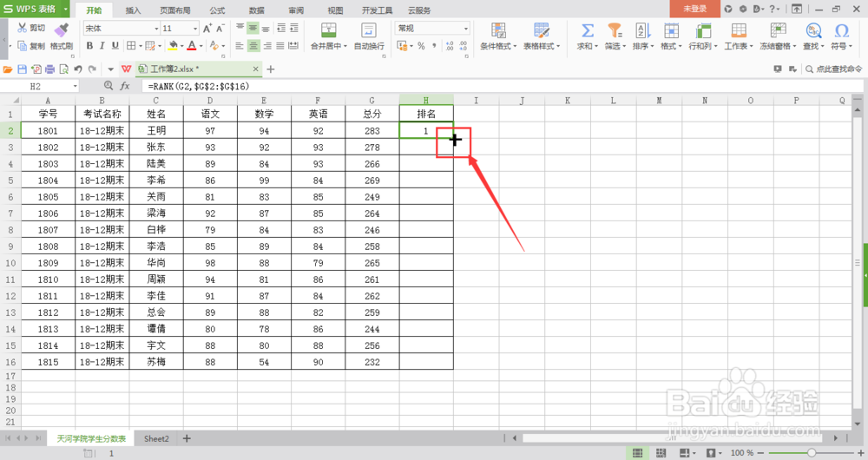Image resolution: width=868 pixels, height=460 pixels.
Task: Increase font size with A+ icon
Action: [x=207, y=29]
